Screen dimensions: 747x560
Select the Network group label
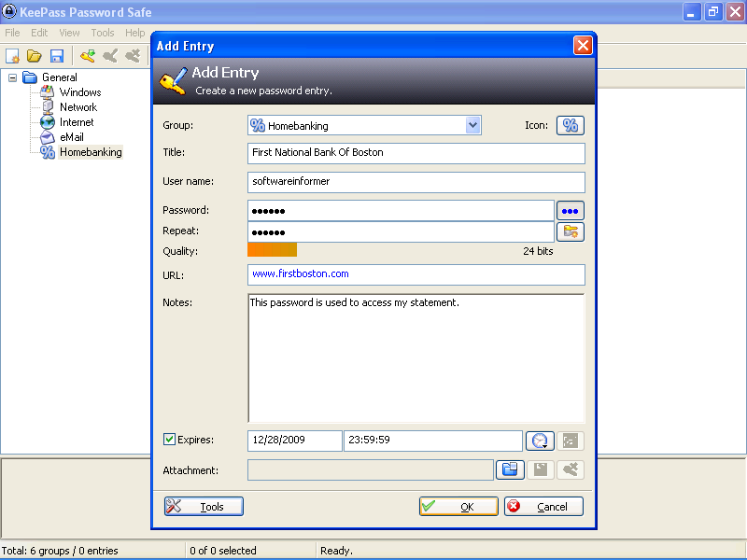click(78, 107)
